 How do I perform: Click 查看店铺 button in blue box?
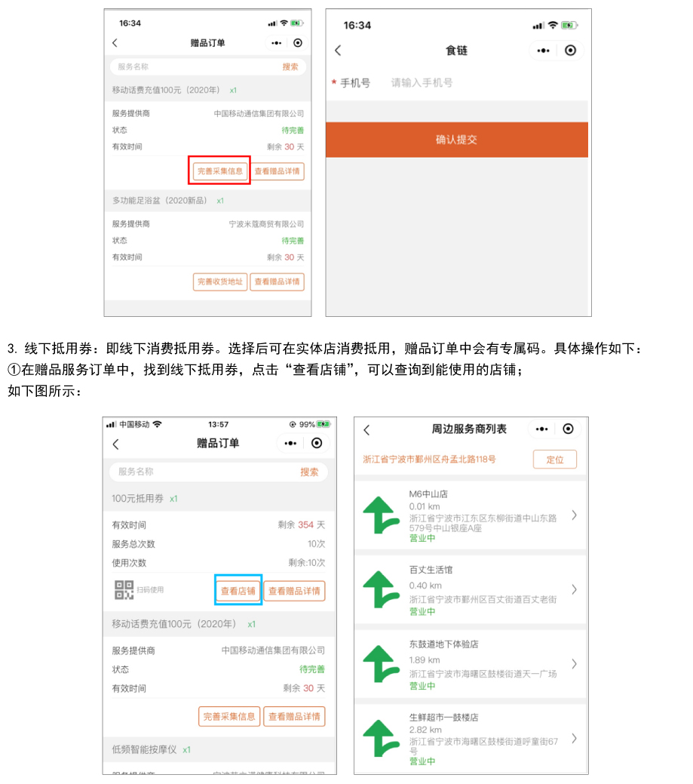(238, 591)
